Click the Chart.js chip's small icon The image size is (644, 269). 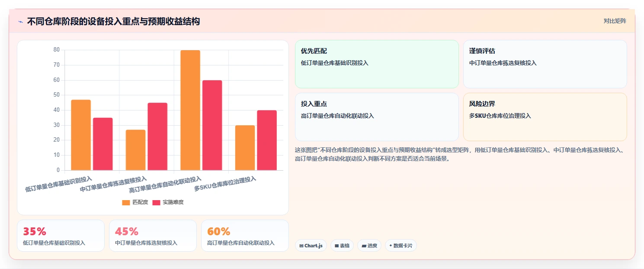point(301,246)
